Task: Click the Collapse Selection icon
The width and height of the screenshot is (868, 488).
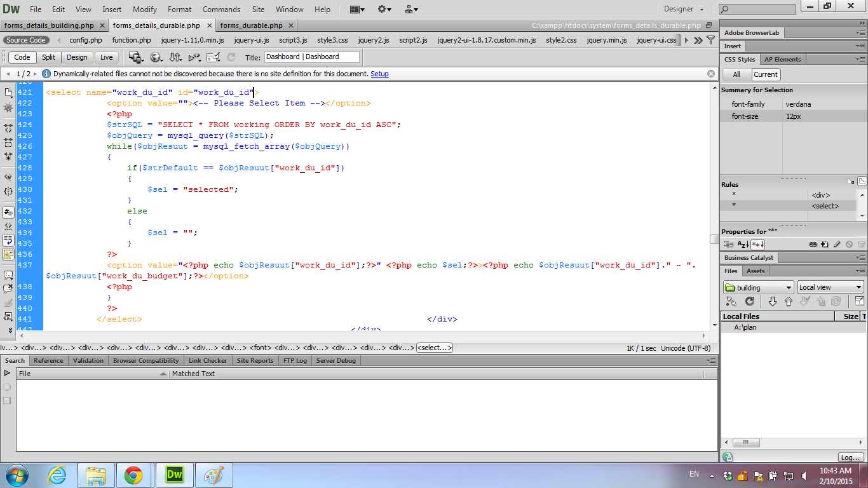Action: (x=8, y=142)
